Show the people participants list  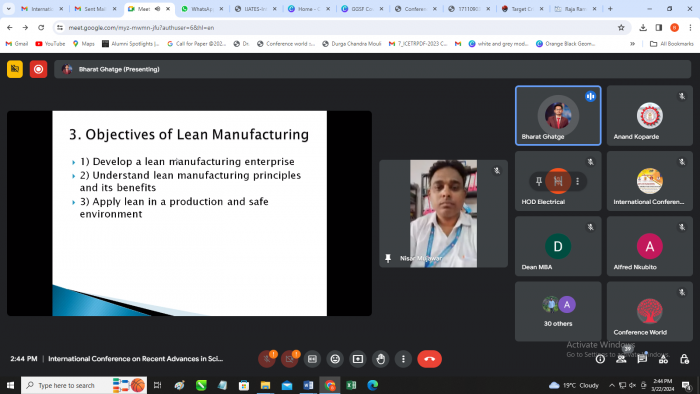click(621, 359)
